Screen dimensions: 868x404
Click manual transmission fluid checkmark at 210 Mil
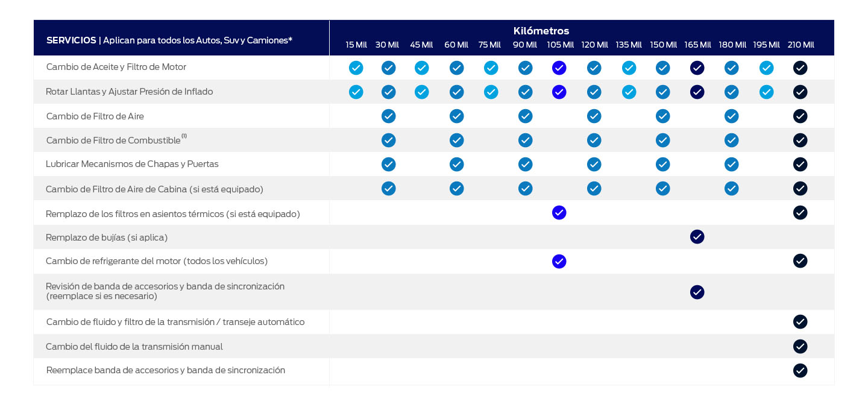click(800, 346)
